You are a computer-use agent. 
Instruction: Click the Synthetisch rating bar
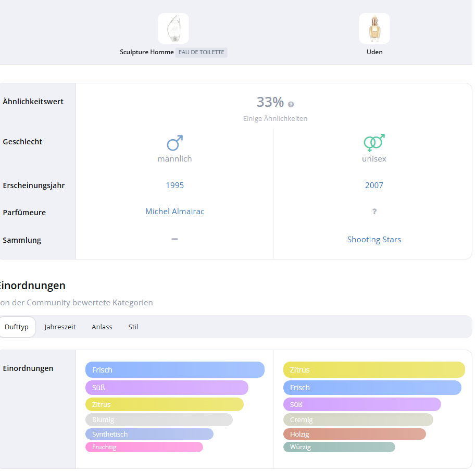pyautogui.click(x=149, y=434)
